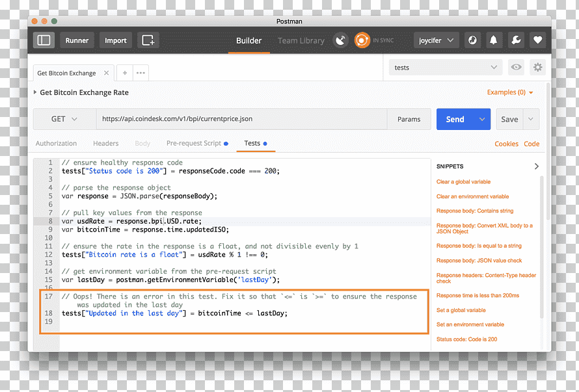Click the Save button

click(509, 119)
